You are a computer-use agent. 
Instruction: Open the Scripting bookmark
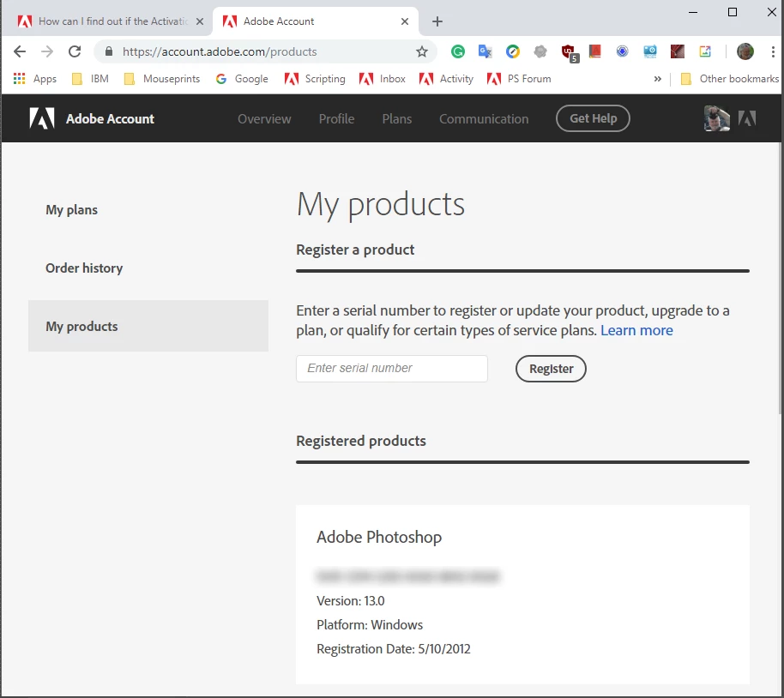[x=315, y=79]
